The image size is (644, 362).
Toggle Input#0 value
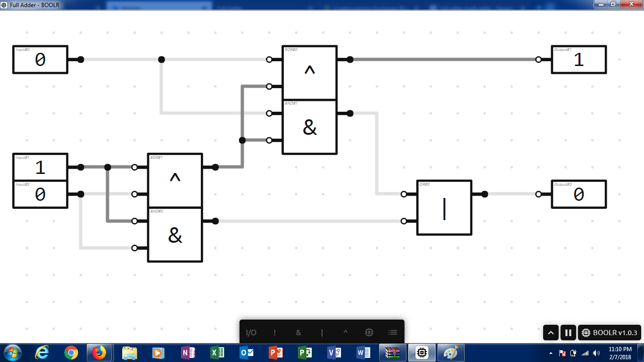point(41,59)
